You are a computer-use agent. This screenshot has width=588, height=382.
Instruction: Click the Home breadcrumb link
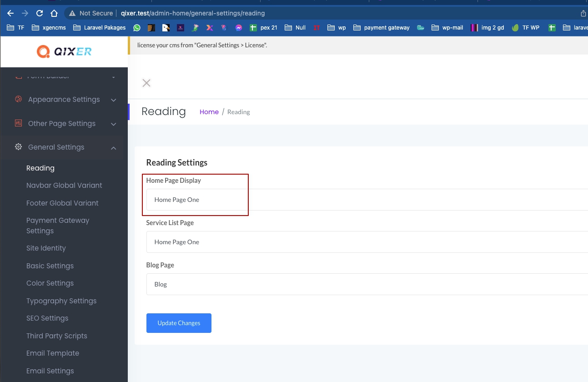pos(209,112)
